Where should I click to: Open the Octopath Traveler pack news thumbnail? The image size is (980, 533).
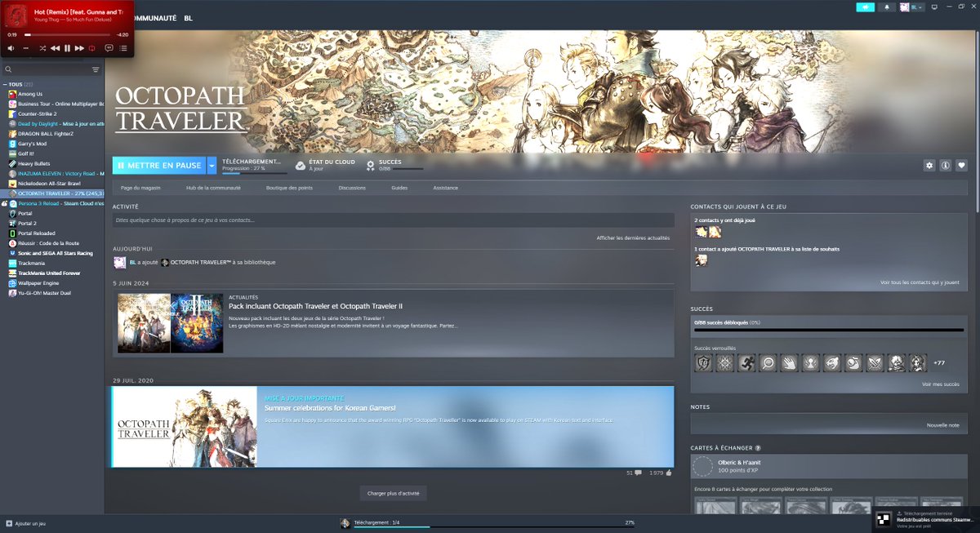point(170,323)
